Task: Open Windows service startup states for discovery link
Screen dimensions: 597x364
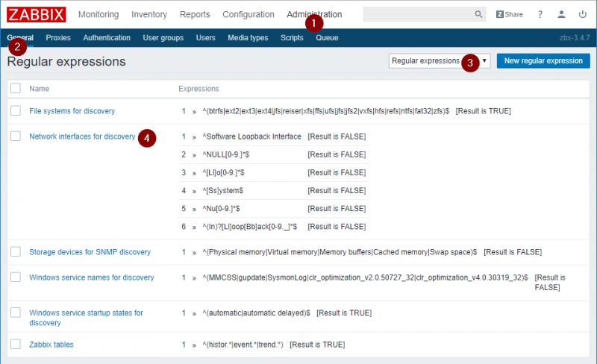Action: (x=86, y=318)
